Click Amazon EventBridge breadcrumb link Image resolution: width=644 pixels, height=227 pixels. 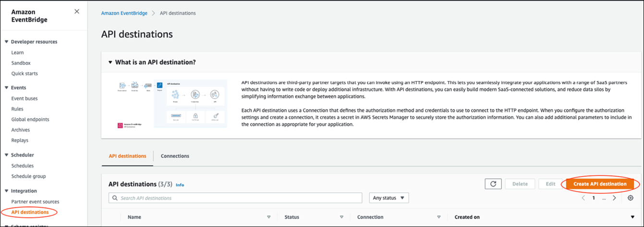tap(124, 13)
